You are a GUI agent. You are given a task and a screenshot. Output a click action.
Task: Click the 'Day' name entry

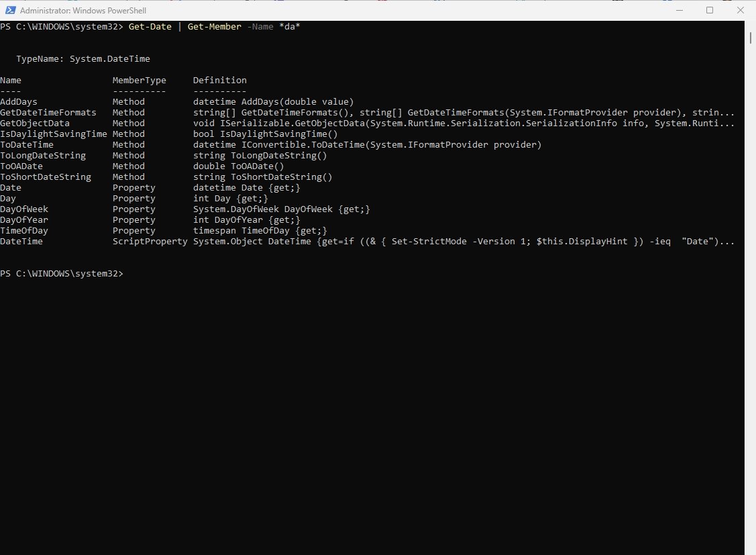[8, 198]
